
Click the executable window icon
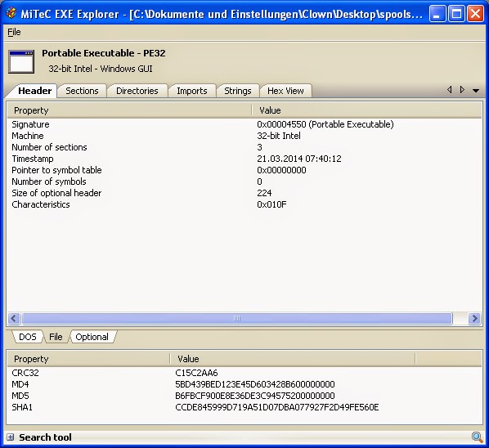(x=21, y=61)
